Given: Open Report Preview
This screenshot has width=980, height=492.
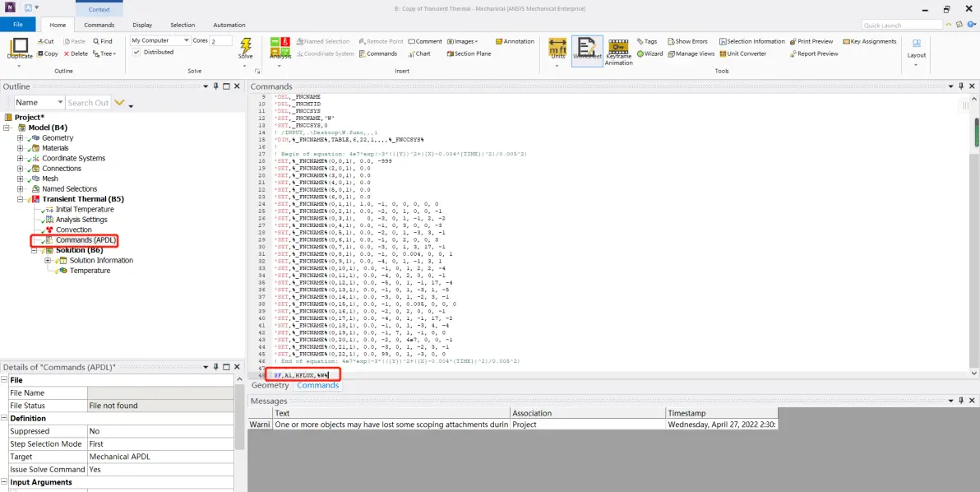Looking at the screenshot, I should coord(814,53).
